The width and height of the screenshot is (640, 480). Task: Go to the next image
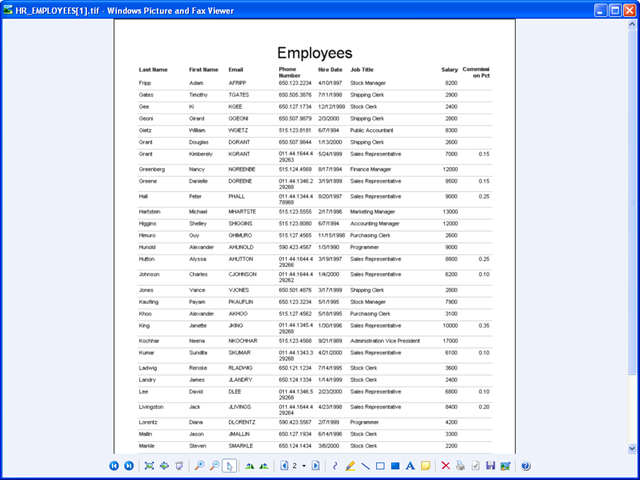pos(129,466)
